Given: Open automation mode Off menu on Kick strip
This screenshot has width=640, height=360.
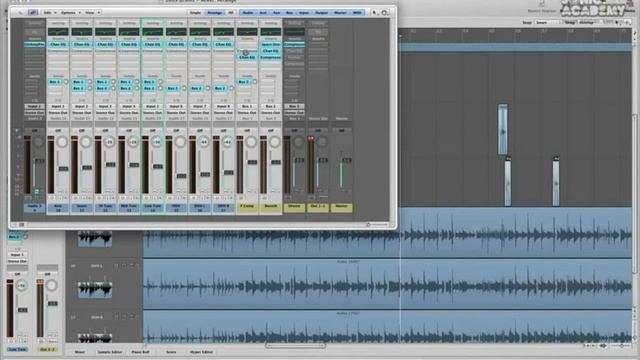Looking at the screenshot, I should (x=58, y=131).
